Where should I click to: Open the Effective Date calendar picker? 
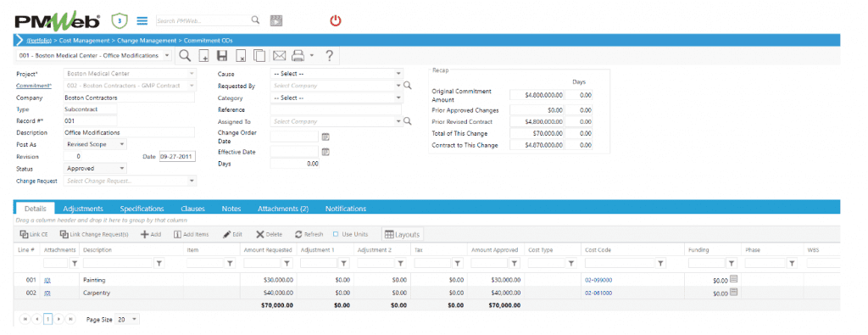coord(325,152)
